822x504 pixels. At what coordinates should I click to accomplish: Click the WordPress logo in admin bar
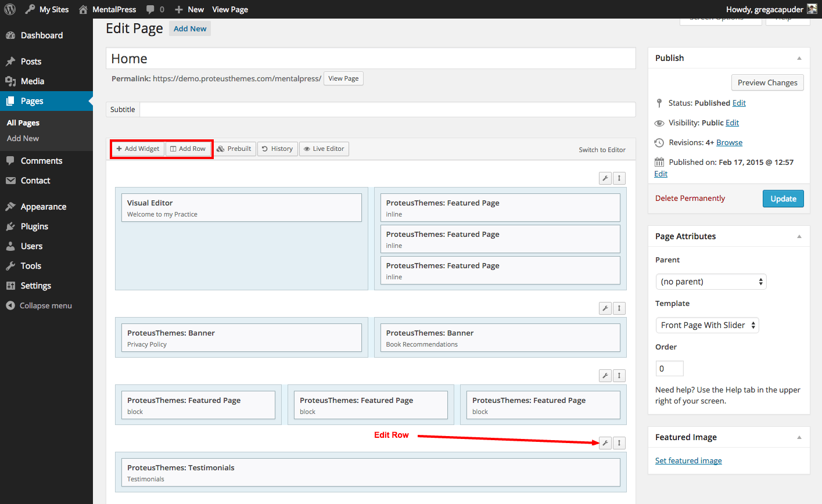click(x=10, y=9)
